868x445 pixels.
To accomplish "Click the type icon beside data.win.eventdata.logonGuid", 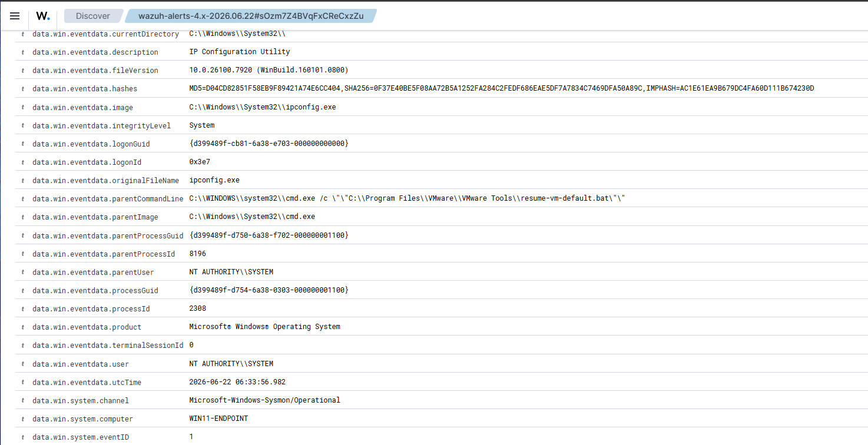I will pyautogui.click(x=22, y=144).
